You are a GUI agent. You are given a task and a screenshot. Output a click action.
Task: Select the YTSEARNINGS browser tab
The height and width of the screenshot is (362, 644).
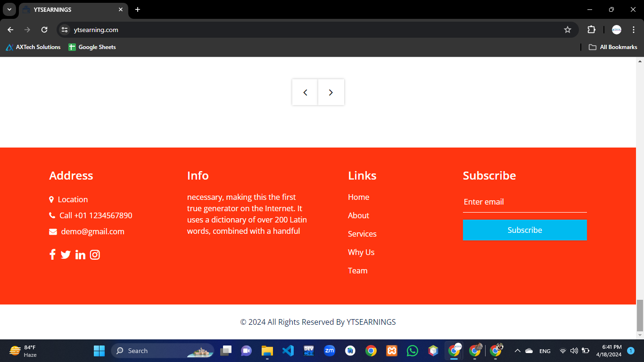71,9
